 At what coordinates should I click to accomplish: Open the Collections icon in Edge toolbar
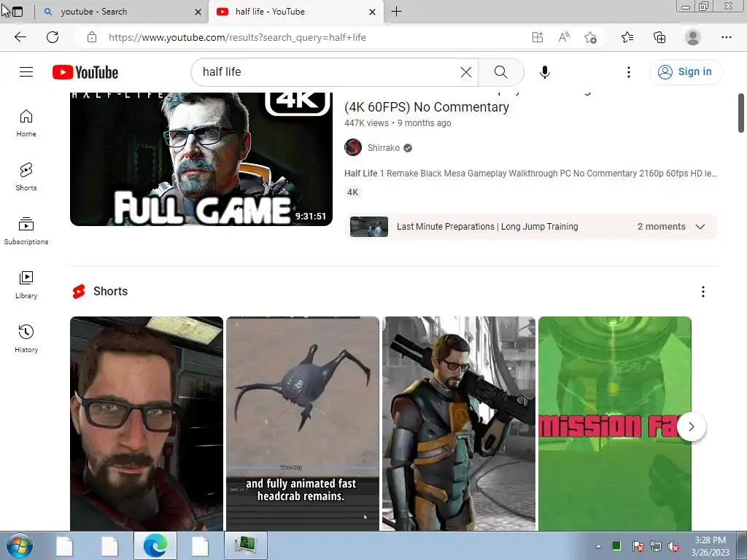coord(659,37)
